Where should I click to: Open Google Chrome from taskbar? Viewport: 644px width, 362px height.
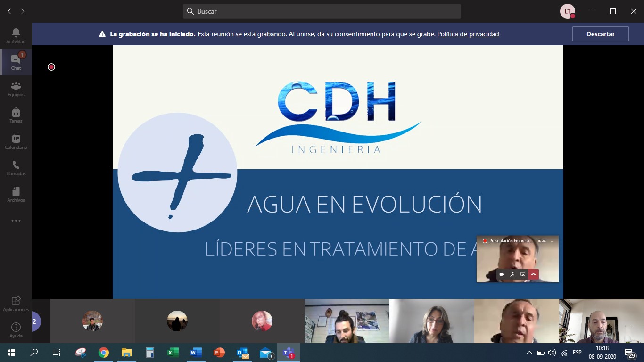click(104, 353)
